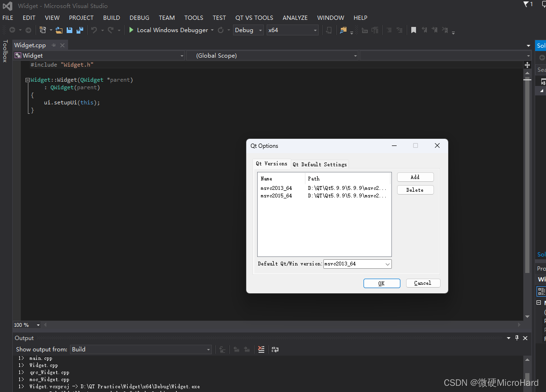This screenshot has height=392, width=546.
Task: Jump to the next bookmark
Action: tap(435, 30)
